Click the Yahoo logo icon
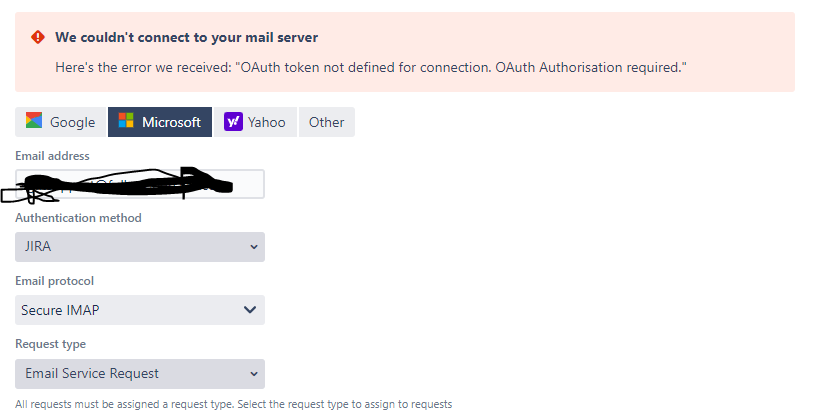Viewport: 818px width, 416px height. tap(233, 122)
